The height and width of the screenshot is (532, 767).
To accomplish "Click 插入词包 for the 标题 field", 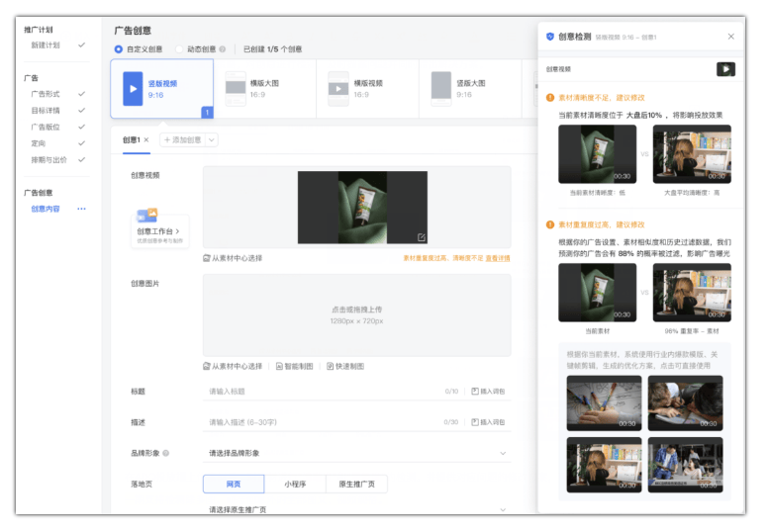I will [x=488, y=392].
